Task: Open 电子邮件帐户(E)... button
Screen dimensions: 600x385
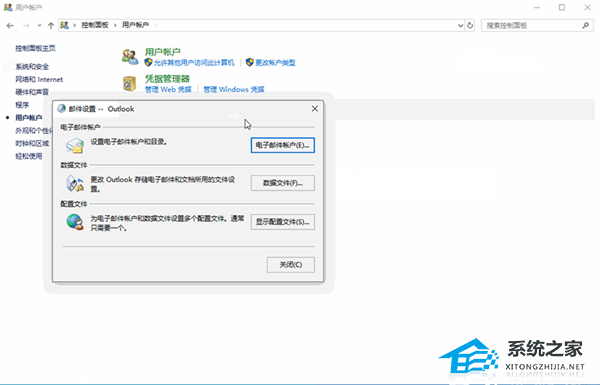Action: [283, 145]
